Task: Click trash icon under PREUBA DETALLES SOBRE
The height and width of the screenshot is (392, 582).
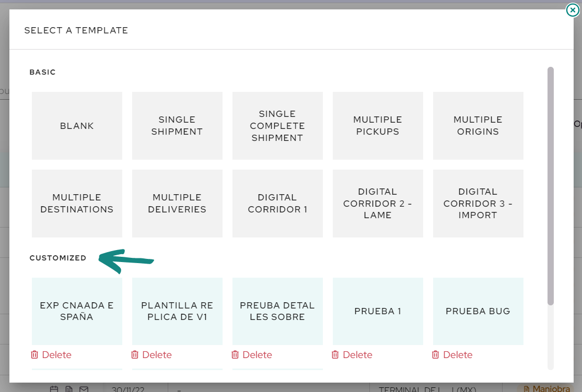Action: (235, 355)
